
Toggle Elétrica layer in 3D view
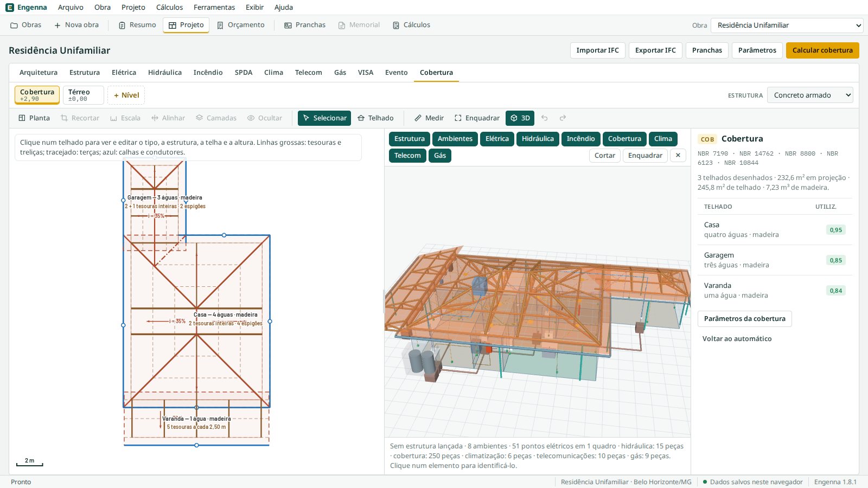click(x=497, y=139)
